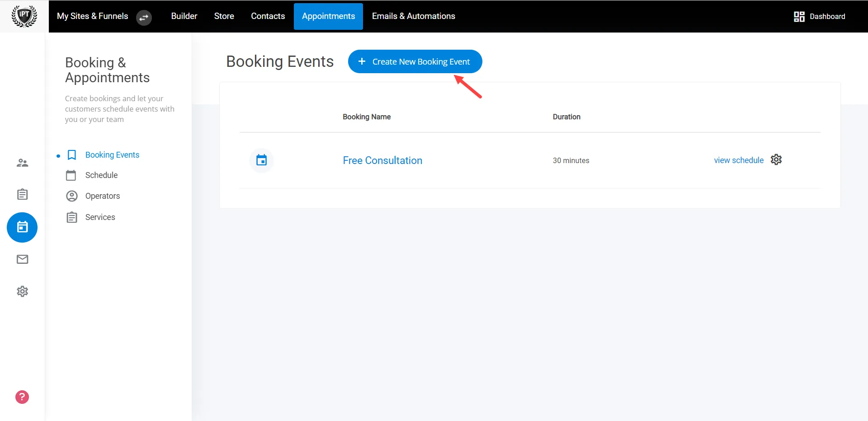The height and width of the screenshot is (421, 868).
Task: Click the view schedule link
Action: pyautogui.click(x=739, y=160)
